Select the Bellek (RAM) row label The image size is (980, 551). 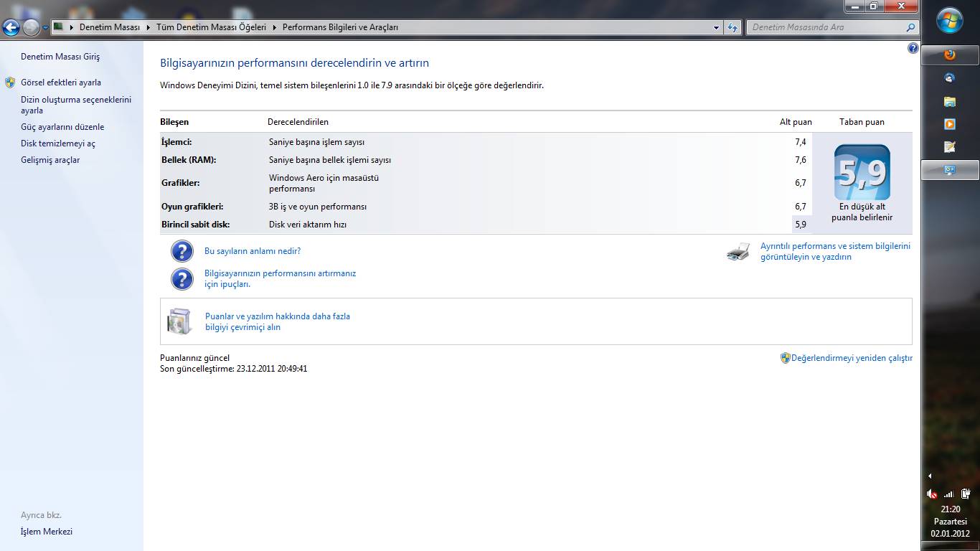(x=189, y=160)
